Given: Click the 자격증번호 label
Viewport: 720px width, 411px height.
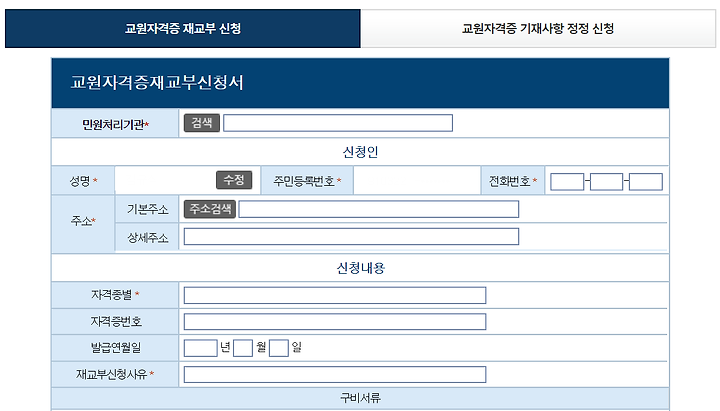Looking at the screenshot, I should tap(116, 321).
